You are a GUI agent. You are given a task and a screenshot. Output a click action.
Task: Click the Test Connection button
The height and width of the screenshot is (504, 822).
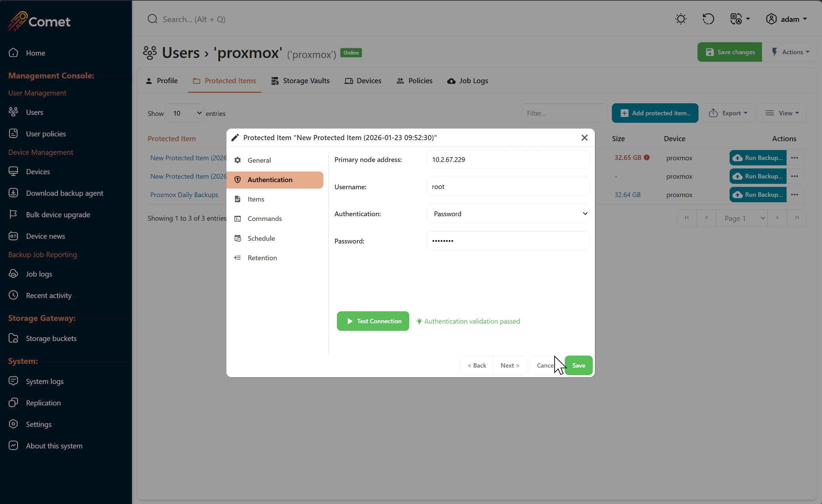click(x=372, y=321)
